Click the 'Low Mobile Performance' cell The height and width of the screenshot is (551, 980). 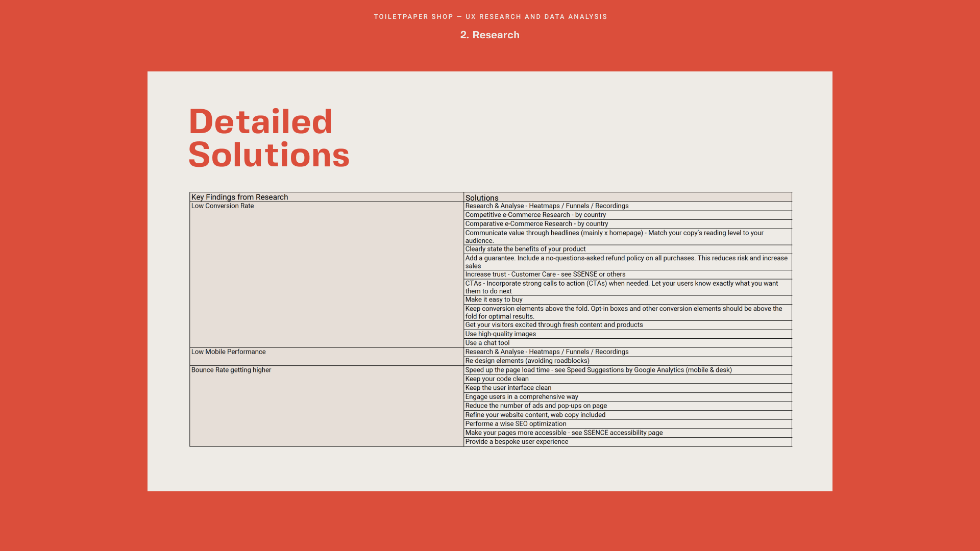click(x=228, y=352)
